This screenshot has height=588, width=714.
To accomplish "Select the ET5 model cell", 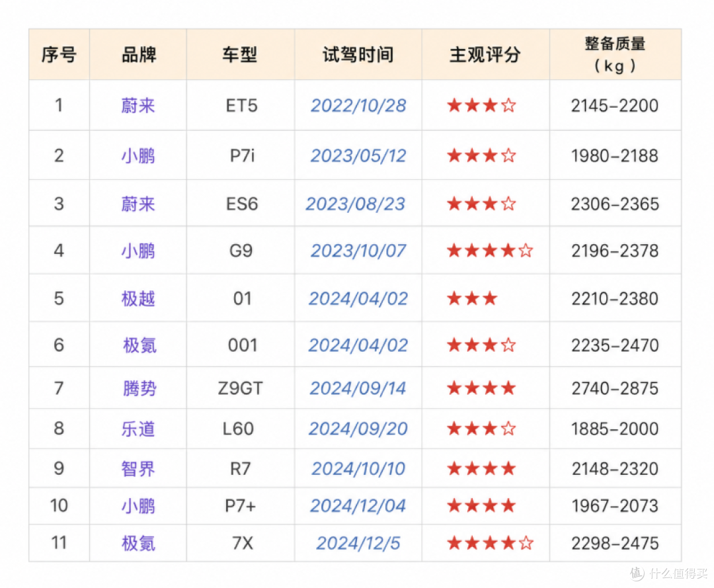I will [241, 106].
